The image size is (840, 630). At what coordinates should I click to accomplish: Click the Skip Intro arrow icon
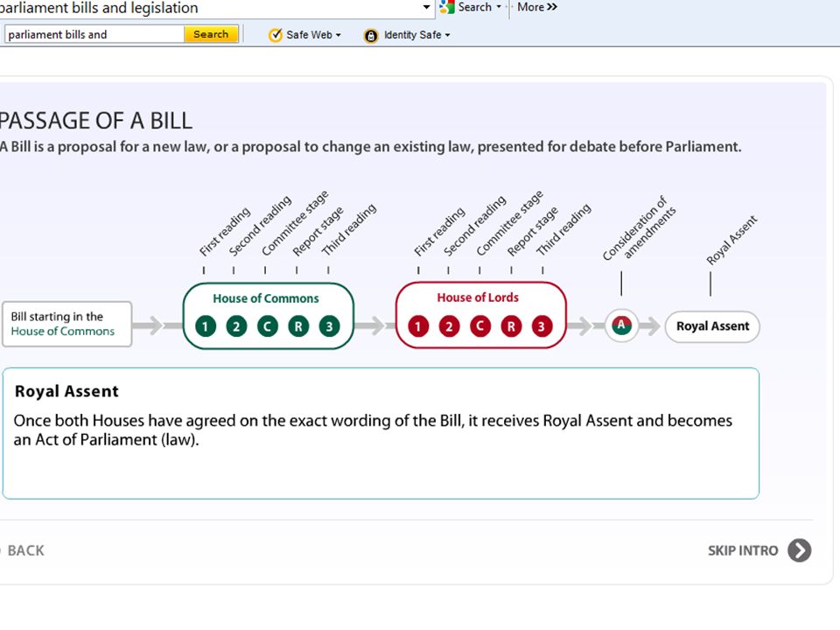(799, 550)
